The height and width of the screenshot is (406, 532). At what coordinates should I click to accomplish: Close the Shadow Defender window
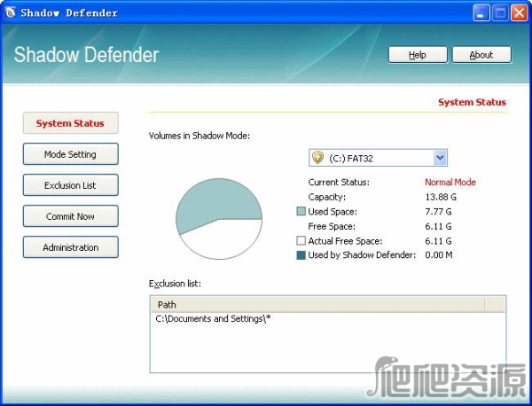click(x=518, y=12)
